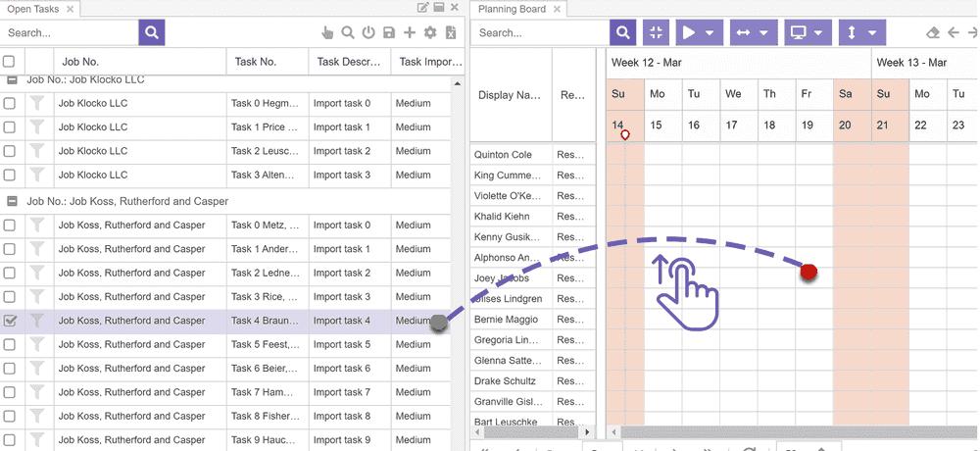Click the Excel export icon in Open Tasks
980x451 pixels.
tap(451, 33)
